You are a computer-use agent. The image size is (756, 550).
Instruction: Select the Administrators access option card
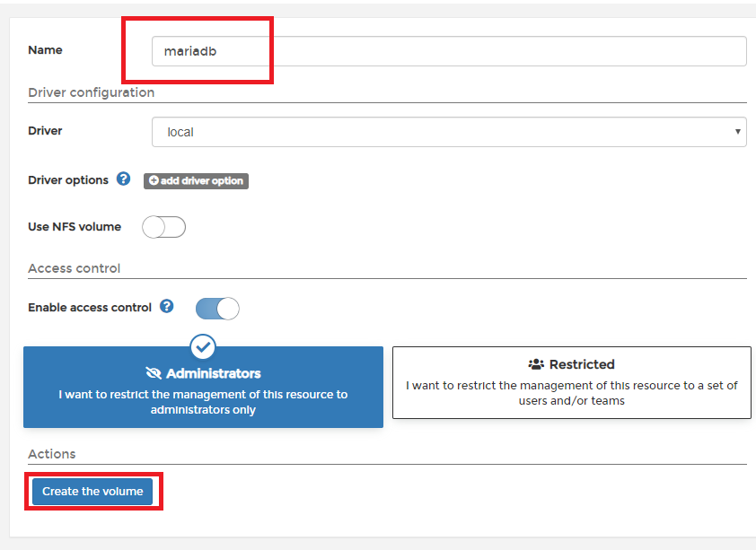[x=203, y=387]
